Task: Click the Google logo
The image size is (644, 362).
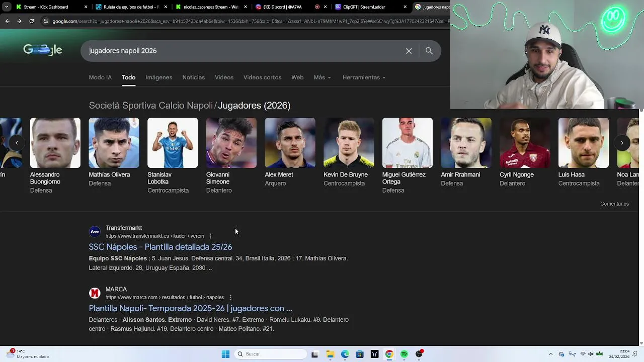Action: point(43,50)
